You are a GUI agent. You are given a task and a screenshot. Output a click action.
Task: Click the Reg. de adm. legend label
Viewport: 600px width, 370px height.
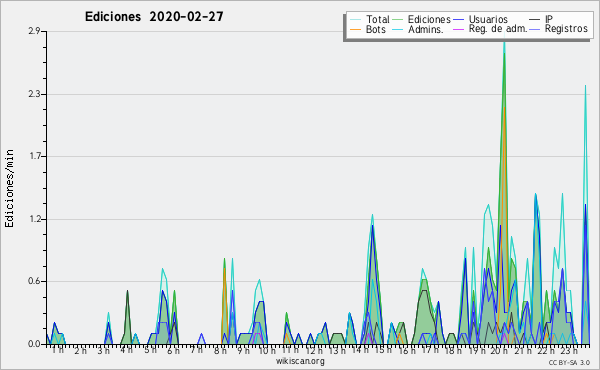(x=497, y=29)
